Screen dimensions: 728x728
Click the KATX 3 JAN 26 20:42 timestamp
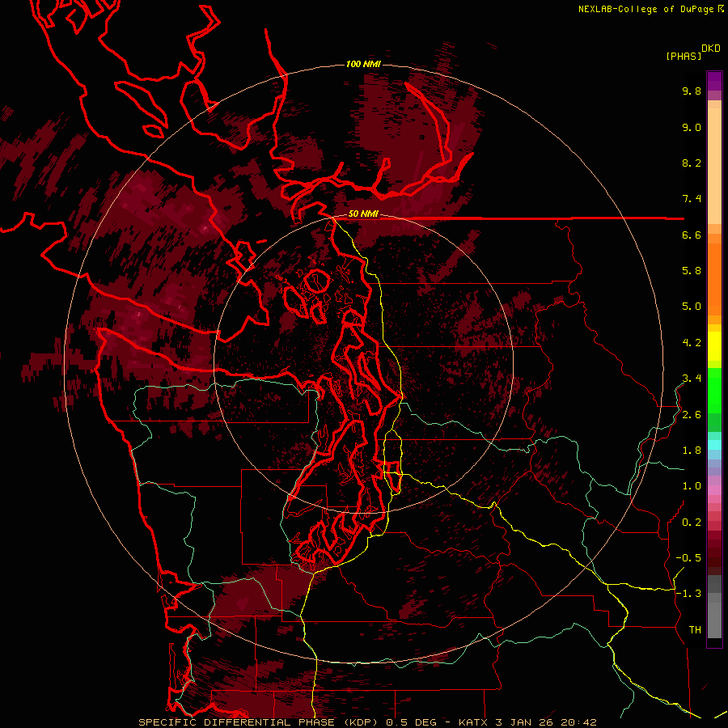coord(527,722)
